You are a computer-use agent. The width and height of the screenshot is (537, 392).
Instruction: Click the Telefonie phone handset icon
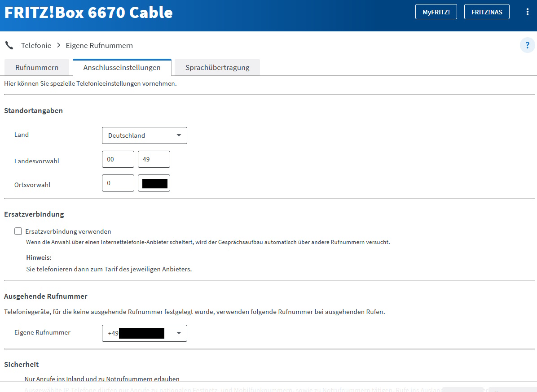[x=9, y=45]
